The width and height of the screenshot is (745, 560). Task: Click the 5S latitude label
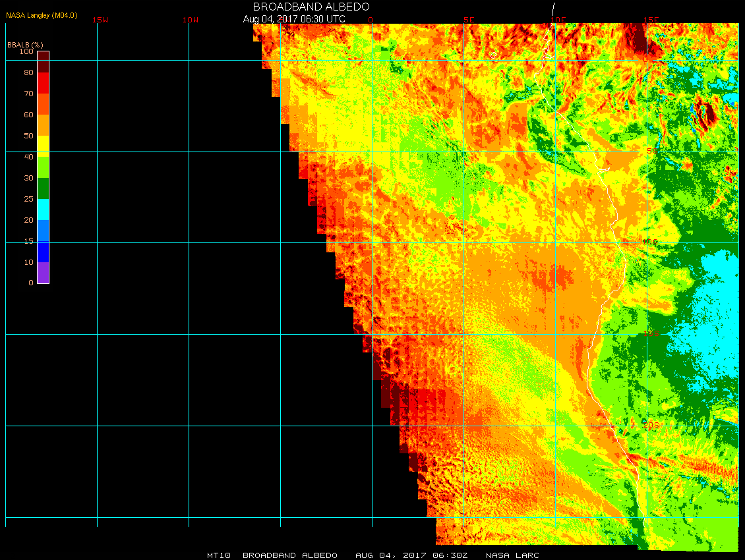coord(652,151)
